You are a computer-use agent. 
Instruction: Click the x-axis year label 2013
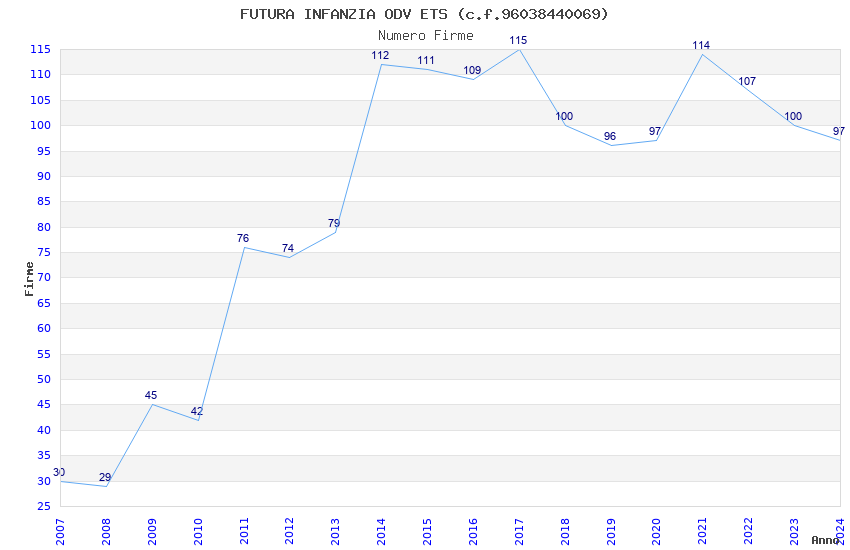[336, 532]
